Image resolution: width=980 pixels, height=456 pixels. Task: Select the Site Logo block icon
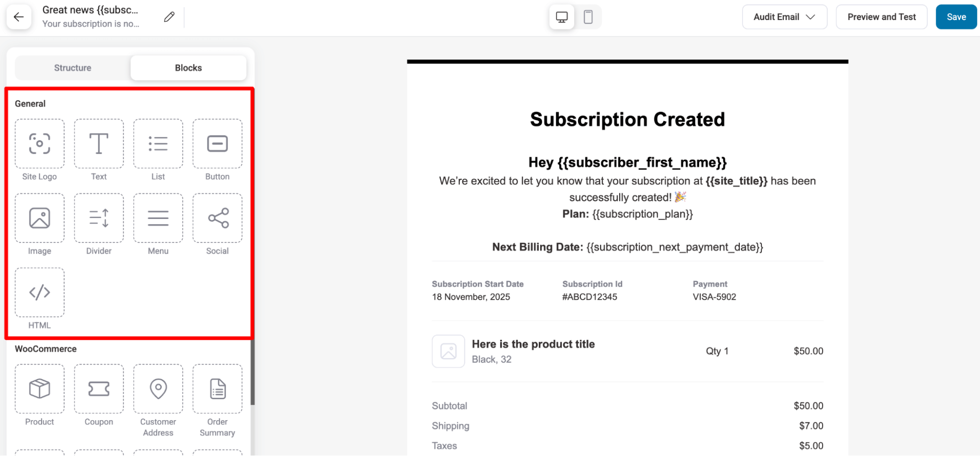tap(39, 144)
